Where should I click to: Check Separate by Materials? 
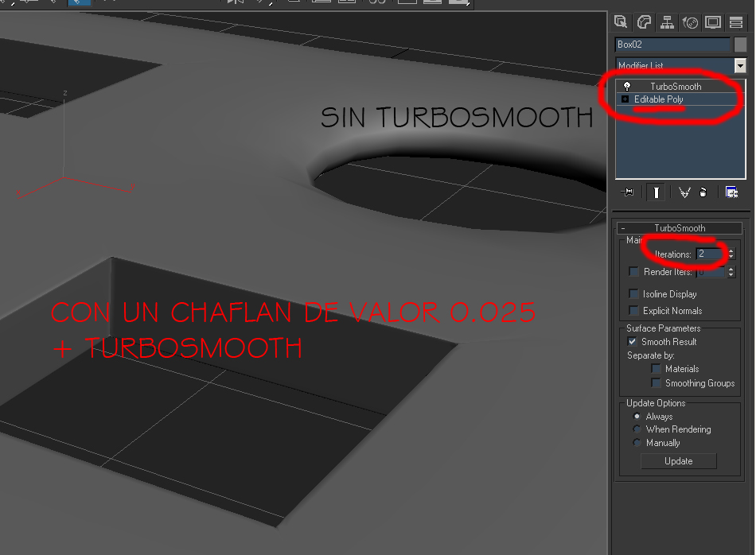[x=656, y=369]
